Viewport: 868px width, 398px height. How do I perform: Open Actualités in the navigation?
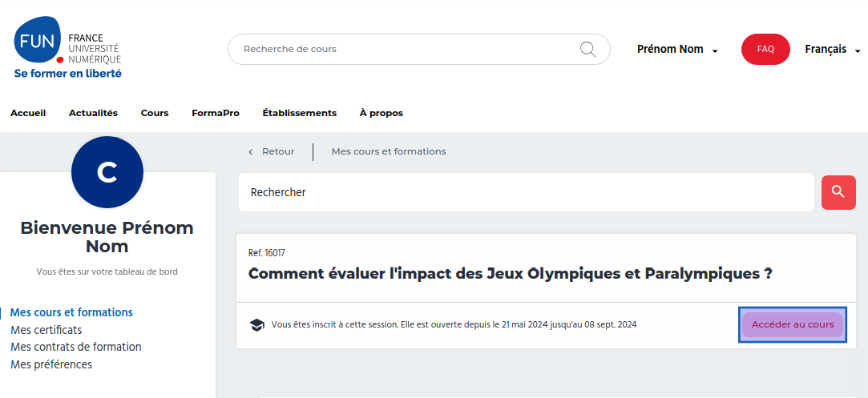[94, 113]
